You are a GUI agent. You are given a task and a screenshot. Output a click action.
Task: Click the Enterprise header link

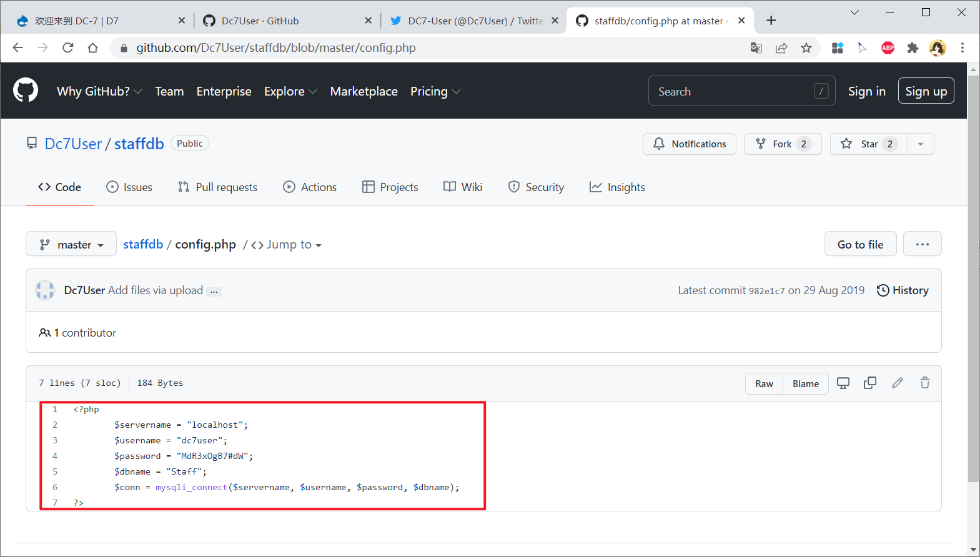coord(224,91)
